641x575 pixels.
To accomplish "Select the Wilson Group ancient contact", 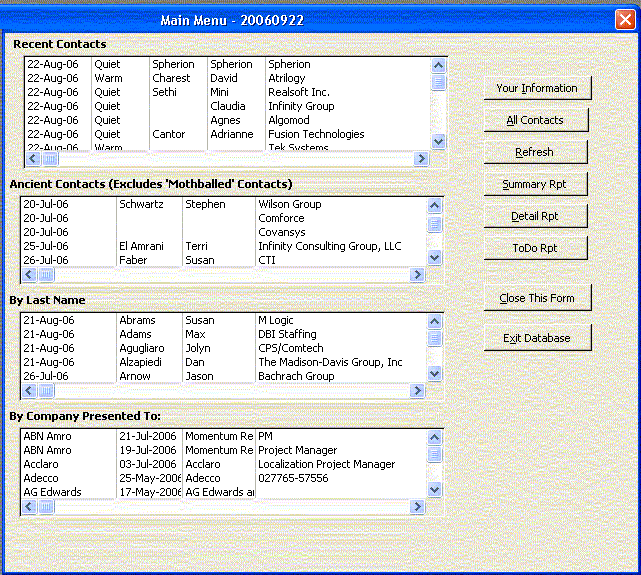I will (x=224, y=204).
